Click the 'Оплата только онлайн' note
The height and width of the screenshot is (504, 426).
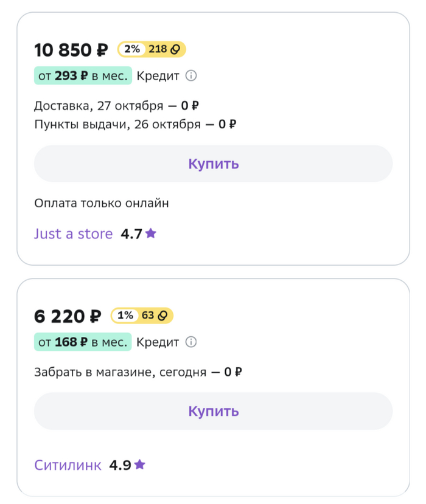tap(102, 203)
